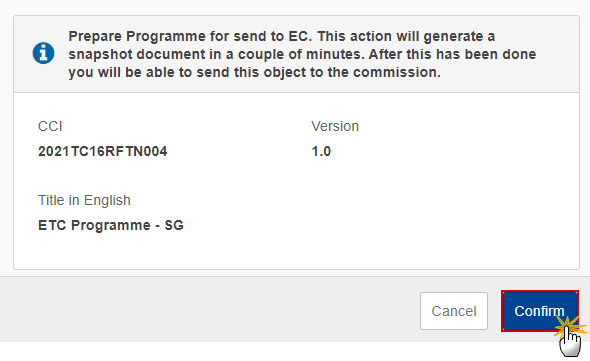Click the snapshot document message line

[302, 54]
